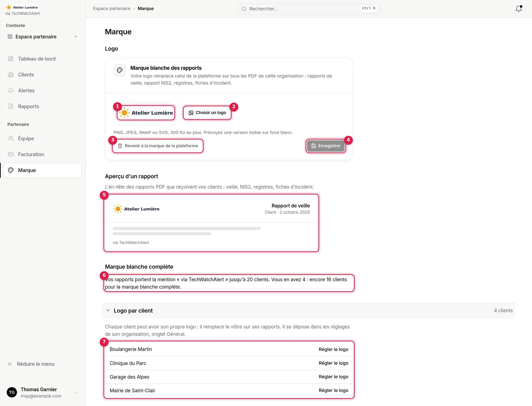
Task: Click the Rapports document icon
Action: pyautogui.click(x=11, y=106)
